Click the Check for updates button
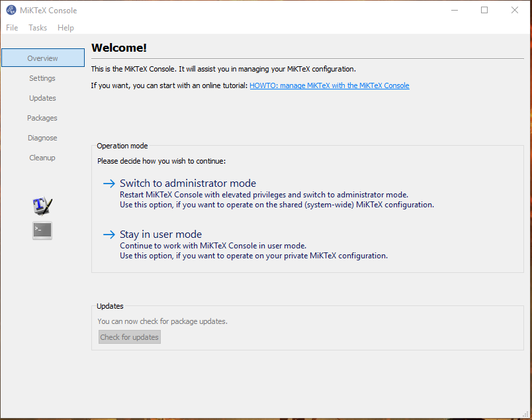 tap(129, 337)
